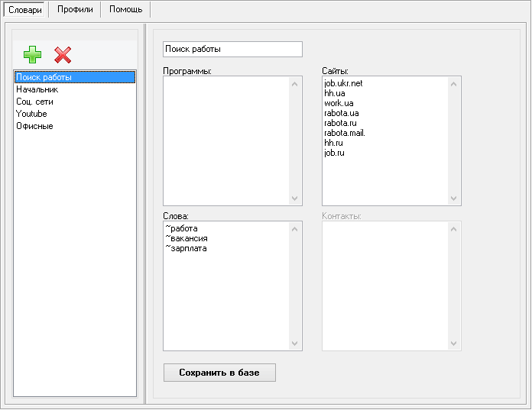Select the Youtube dictionary entry
532x410 pixels.
(x=31, y=114)
